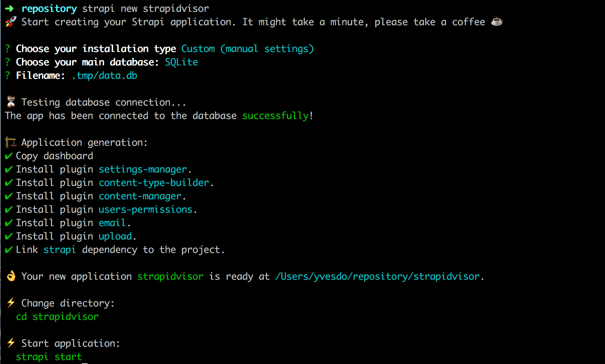The image size is (605, 364).
Task: Toggle the checkmark next to the email plugin
Action: (x=9, y=223)
